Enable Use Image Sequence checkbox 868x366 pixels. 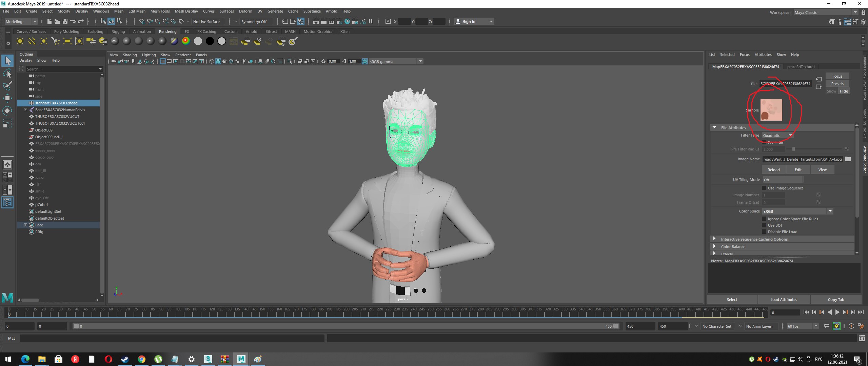coord(764,188)
